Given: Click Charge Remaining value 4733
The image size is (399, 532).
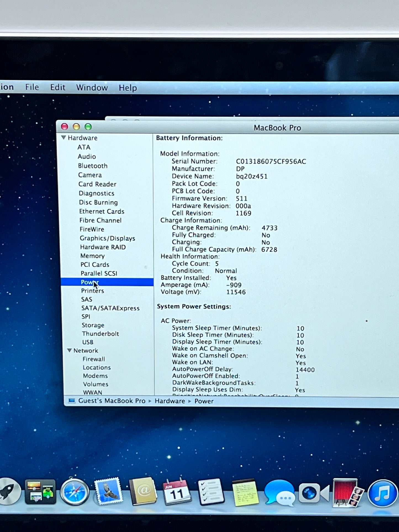Looking at the screenshot, I should pos(269,228).
